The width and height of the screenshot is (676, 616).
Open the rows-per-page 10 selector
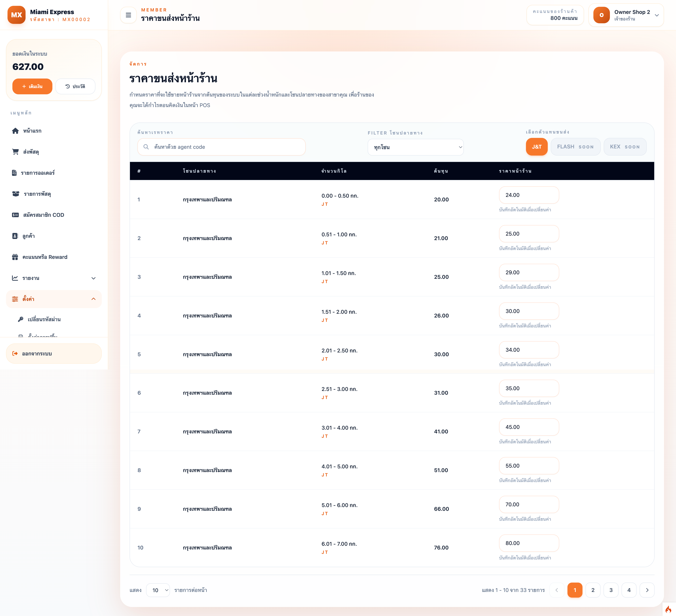tap(158, 590)
